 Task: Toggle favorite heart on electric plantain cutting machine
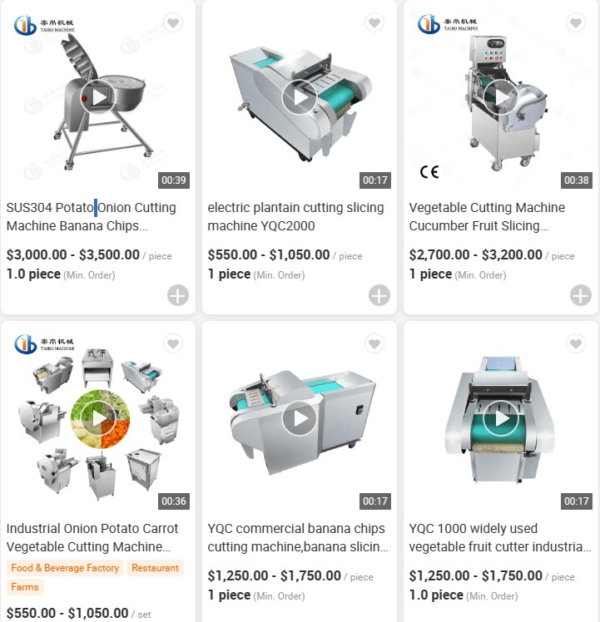374,23
